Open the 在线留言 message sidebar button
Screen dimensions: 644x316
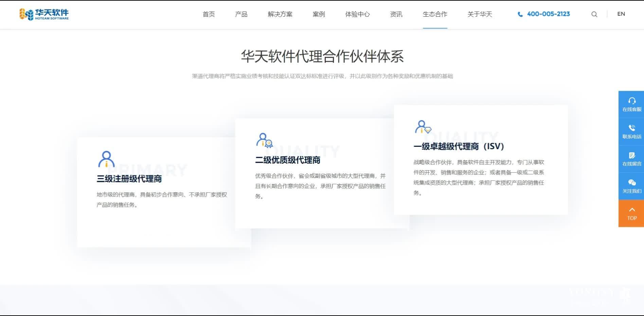632,159
